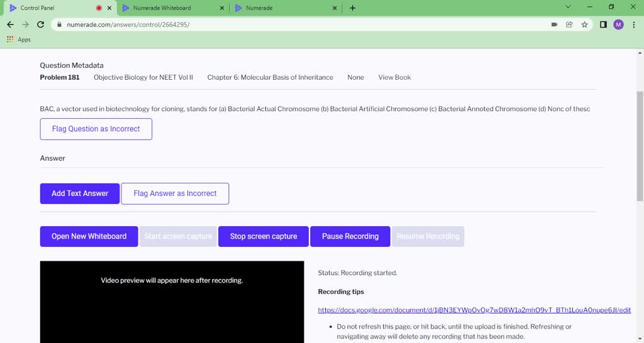Viewport: 644px width, 343px height.
Task: Click the browser back arrow
Action: point(10,24)
